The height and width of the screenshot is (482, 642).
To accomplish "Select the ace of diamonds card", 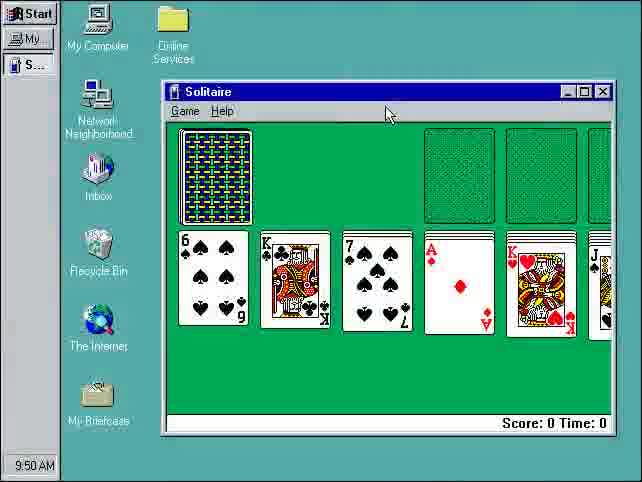I will pos(459,287).
